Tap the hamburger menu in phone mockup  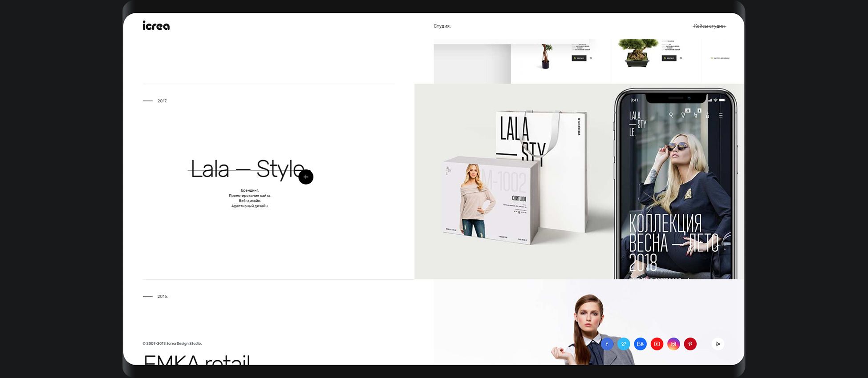click(721, 116)
